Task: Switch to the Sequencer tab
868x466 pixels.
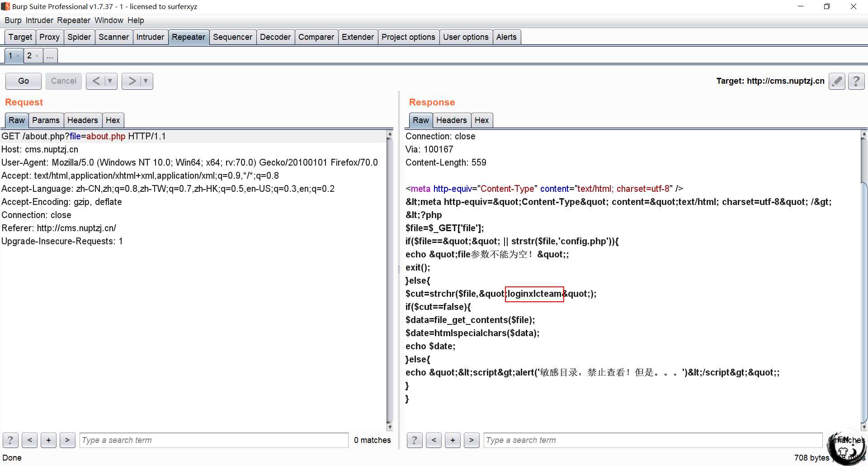Action: click(x=232, y=37)
